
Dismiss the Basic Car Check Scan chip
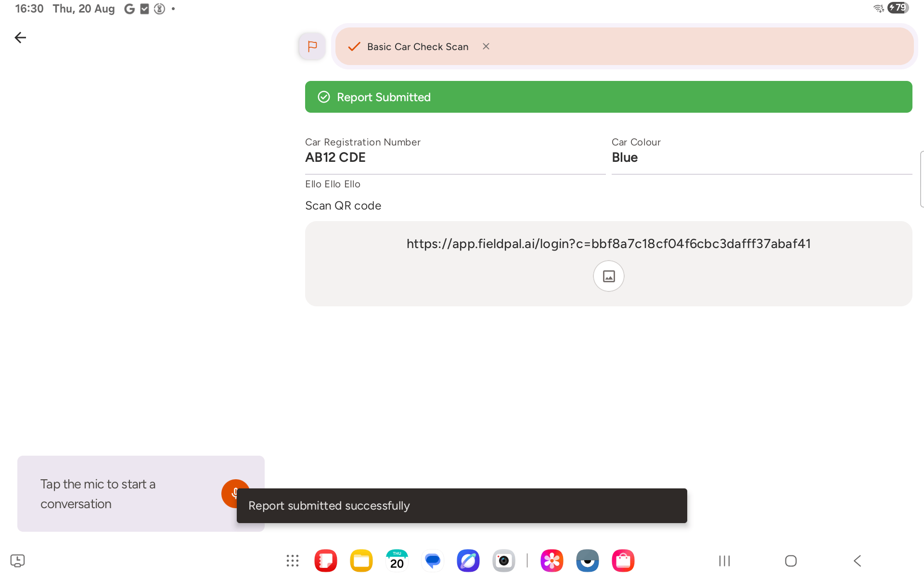coord(486,46)
